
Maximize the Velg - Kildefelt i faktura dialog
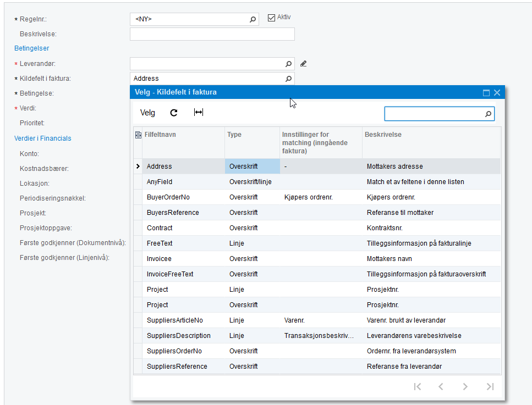click(486, 92)
